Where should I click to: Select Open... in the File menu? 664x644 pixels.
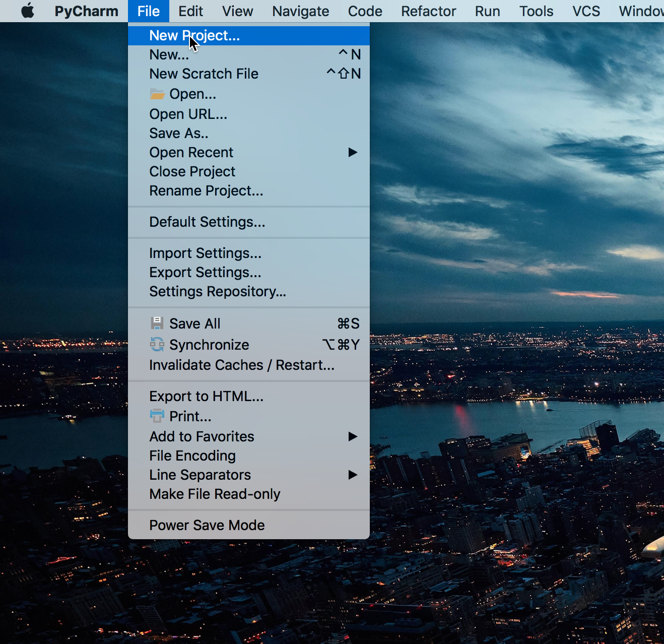point(249,94)
